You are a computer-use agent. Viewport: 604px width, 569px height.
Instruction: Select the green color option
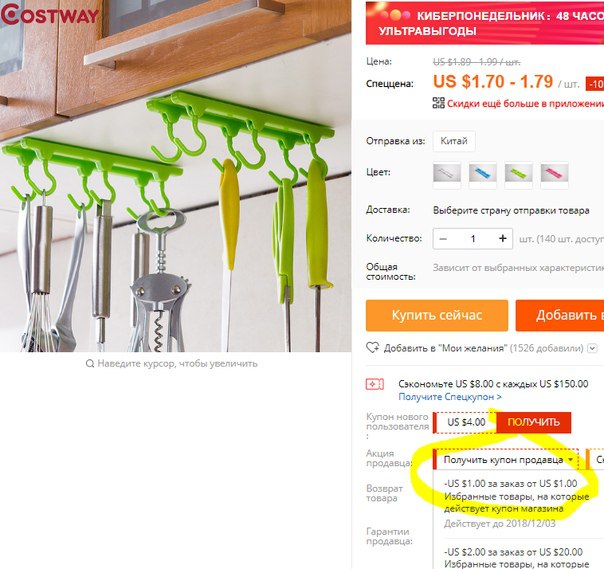[x=518, y=175]
